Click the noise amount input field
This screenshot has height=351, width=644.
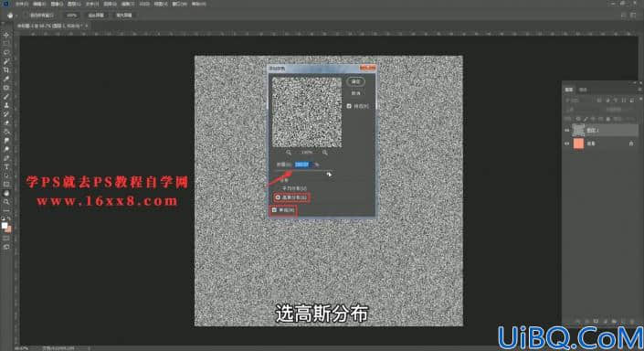303,165
